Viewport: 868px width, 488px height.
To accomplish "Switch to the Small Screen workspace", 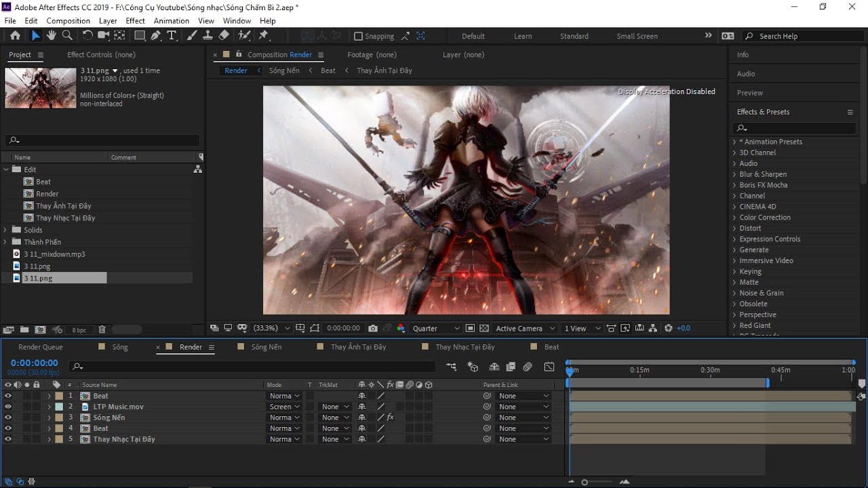I will (637, 37).
